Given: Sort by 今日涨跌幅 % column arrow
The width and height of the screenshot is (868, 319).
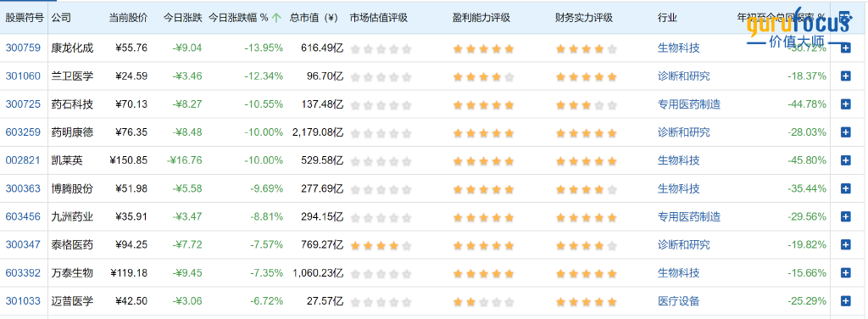Looking at the screenshot, I should pyautogui.click(x=276, y=18).
